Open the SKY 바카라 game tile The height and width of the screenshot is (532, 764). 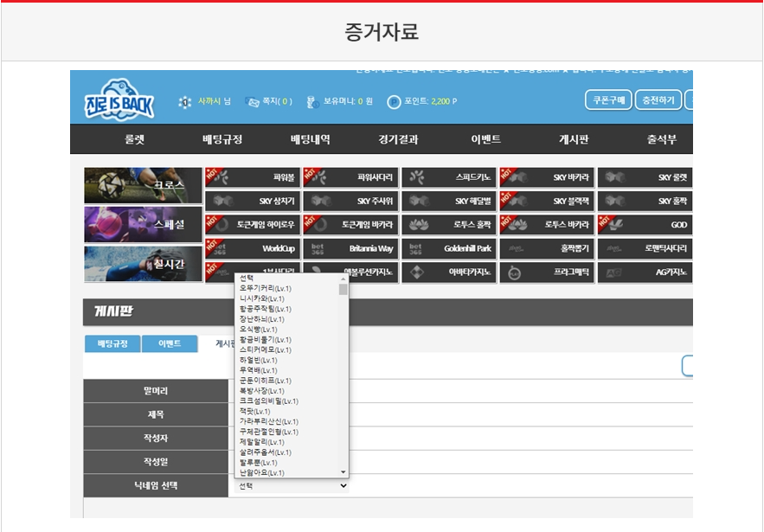(x=547, y=177)
